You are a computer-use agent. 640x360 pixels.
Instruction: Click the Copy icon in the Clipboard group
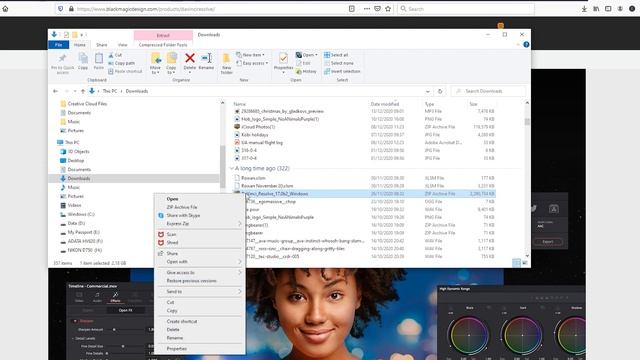[x=83, y=59]
